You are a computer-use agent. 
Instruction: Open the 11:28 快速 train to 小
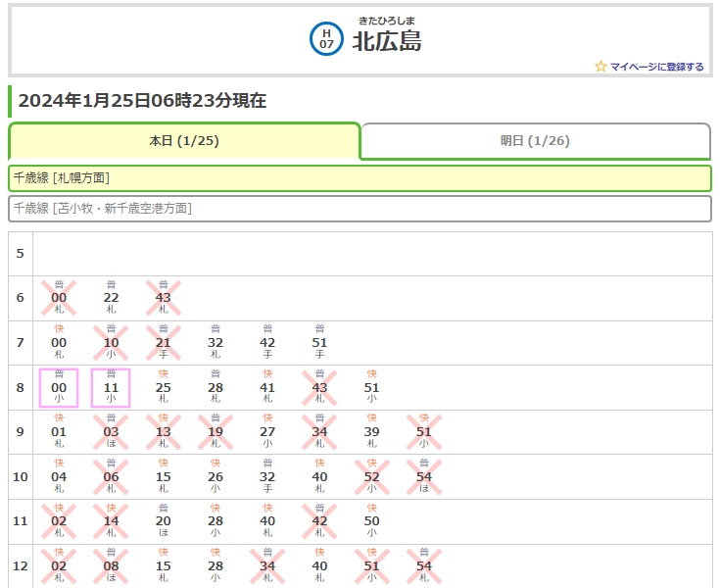tap(216, 520)
